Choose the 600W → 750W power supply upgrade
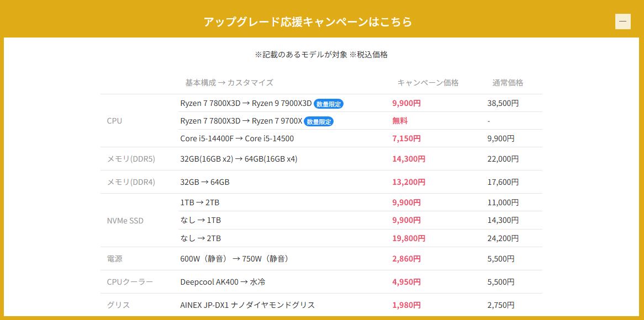Image resolution: width=644 pixels, height=320 pixels. pos(235,259)
